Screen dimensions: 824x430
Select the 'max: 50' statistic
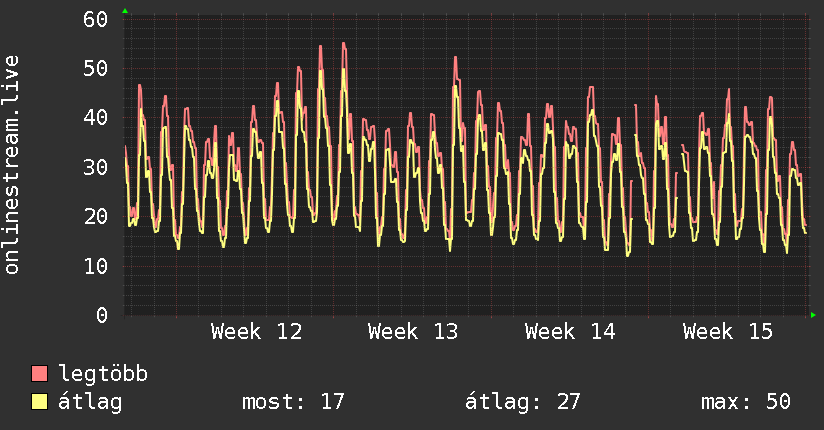(746, 402)
